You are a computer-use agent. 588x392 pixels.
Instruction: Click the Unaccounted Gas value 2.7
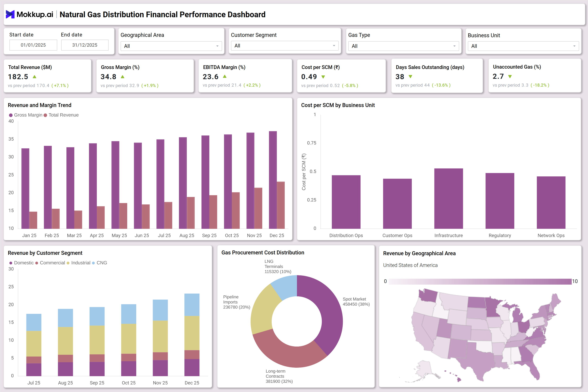click(x=498, y=76)
